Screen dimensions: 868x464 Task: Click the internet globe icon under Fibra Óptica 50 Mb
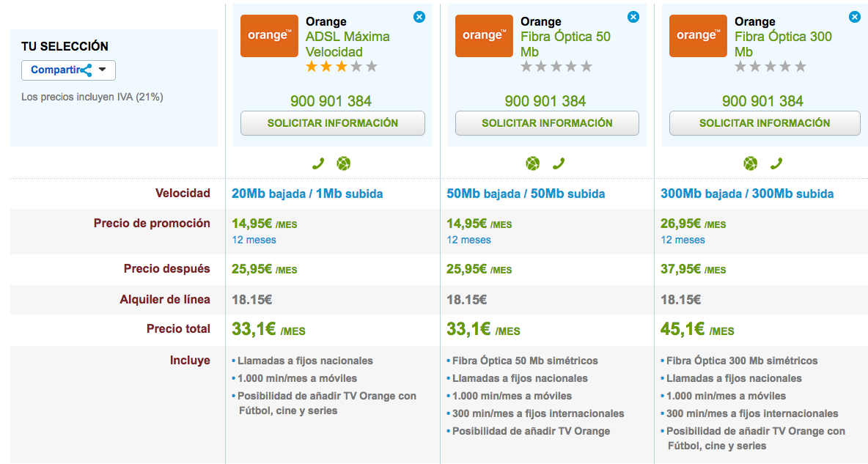coord(532,163)
